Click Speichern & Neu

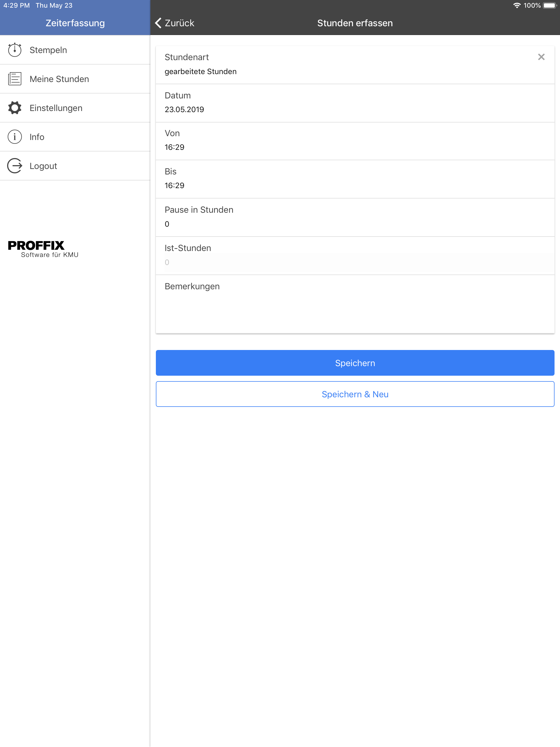point(355,394)
